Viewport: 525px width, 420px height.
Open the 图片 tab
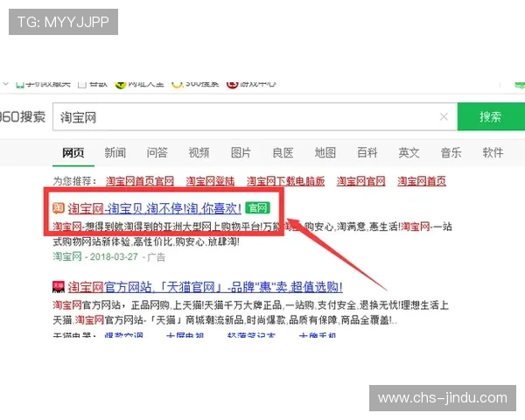pos(241,153)
